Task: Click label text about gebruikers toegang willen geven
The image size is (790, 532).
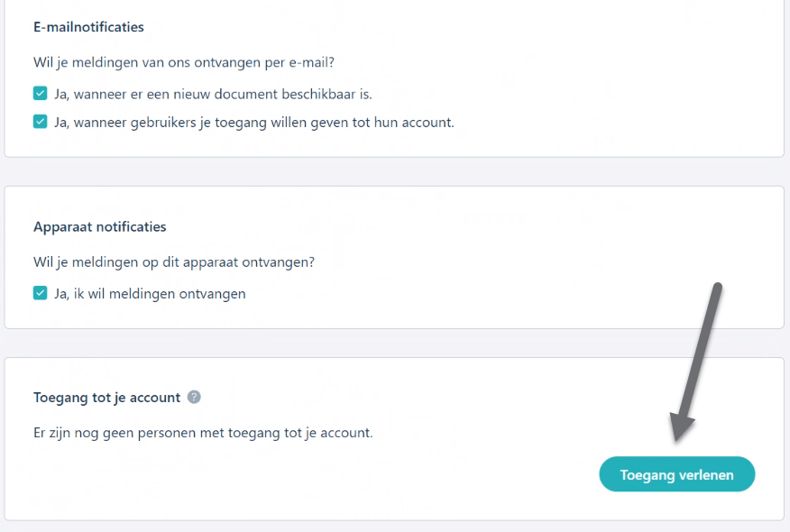Action: click(254, 123)
